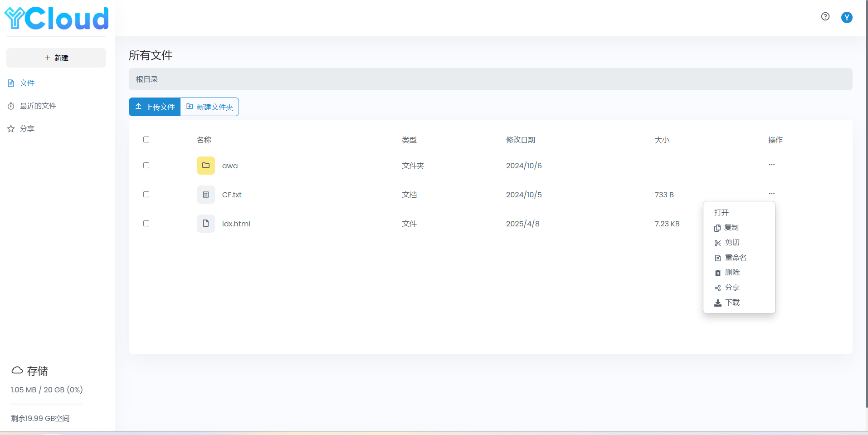Collapse the CF.txt three-dot actions menu
Screen dimensions: 868x435
pyautogui.click(x=771, y=194)
